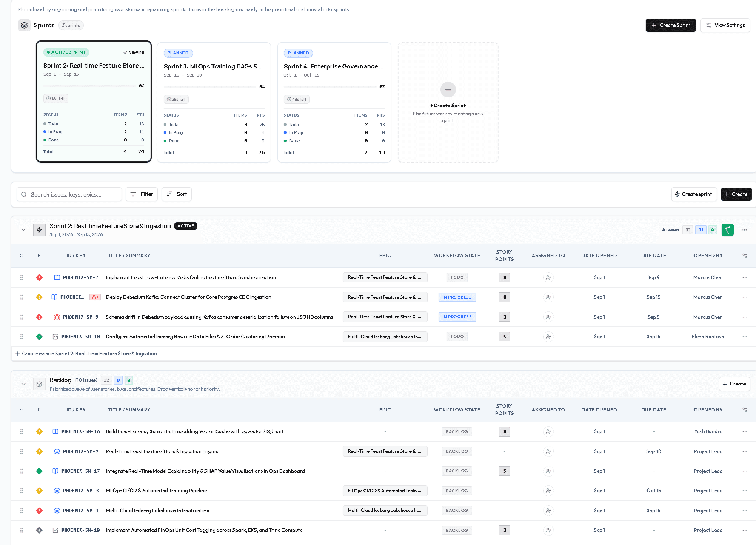Open the Filter options

tap(142, 194)
